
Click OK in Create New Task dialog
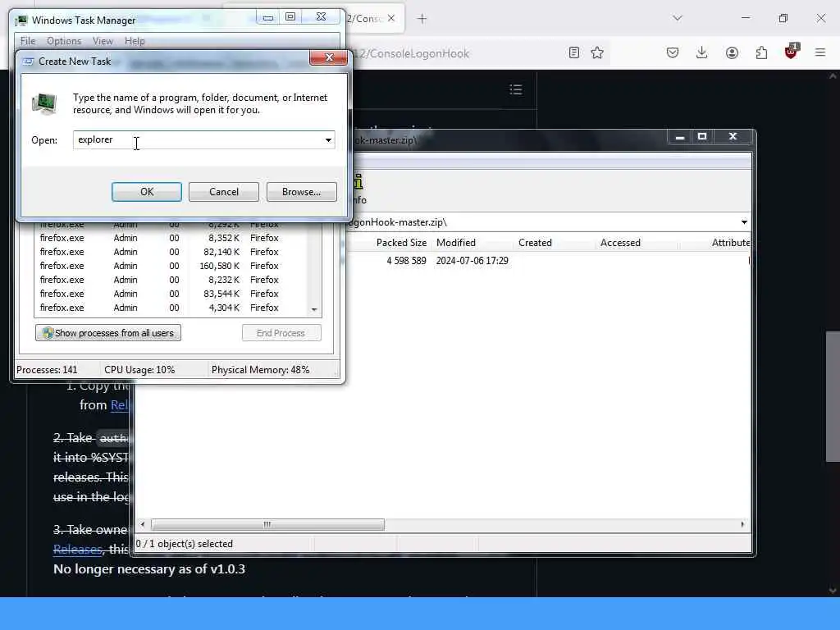(x=146, y=192)
